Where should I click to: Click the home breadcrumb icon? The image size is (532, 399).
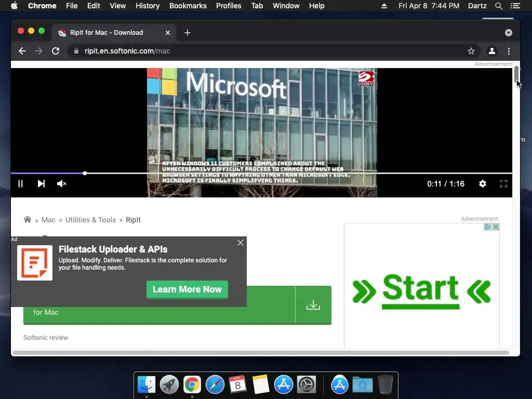[x=28, y=219]
